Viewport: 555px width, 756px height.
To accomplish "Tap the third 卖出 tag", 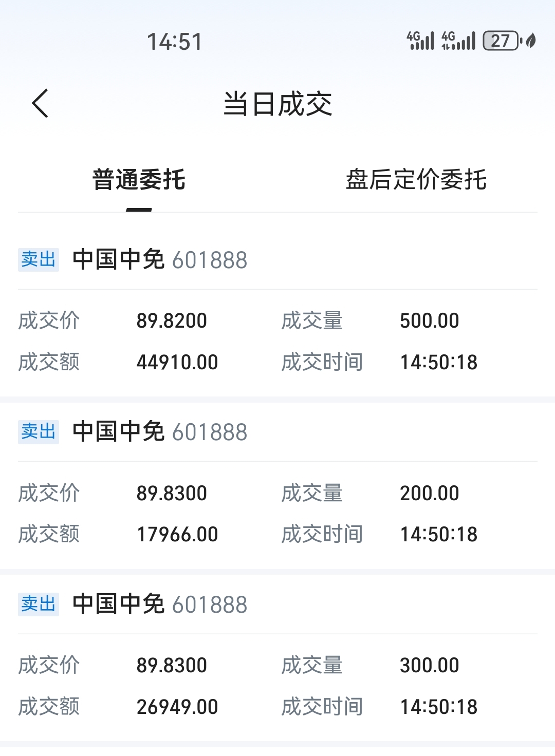I will pyautogui.click(x=39, y=604).
